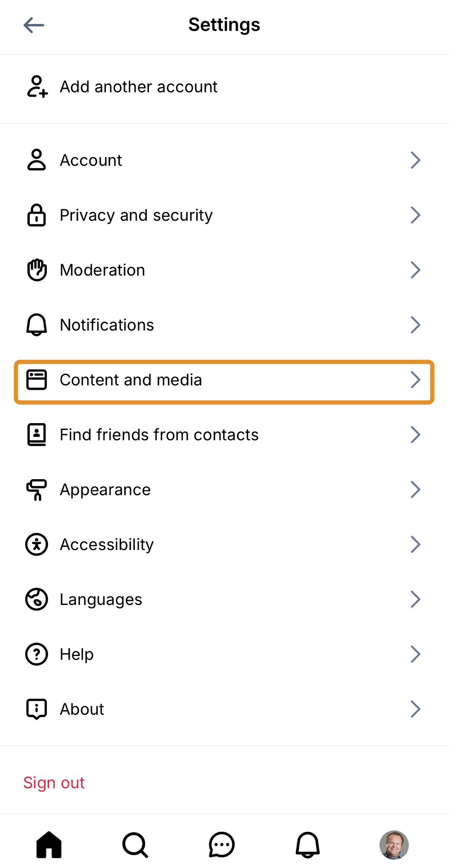This screenshot has height=868, width=449.
Task: Expand Account settings chevron
Action: tap(415, 160)
